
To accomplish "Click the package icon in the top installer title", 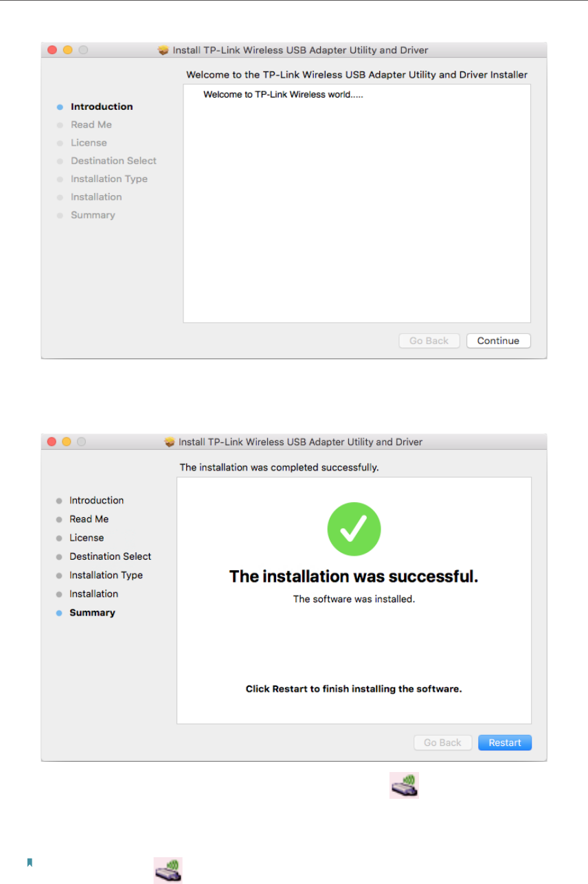I will coord(163,50).
